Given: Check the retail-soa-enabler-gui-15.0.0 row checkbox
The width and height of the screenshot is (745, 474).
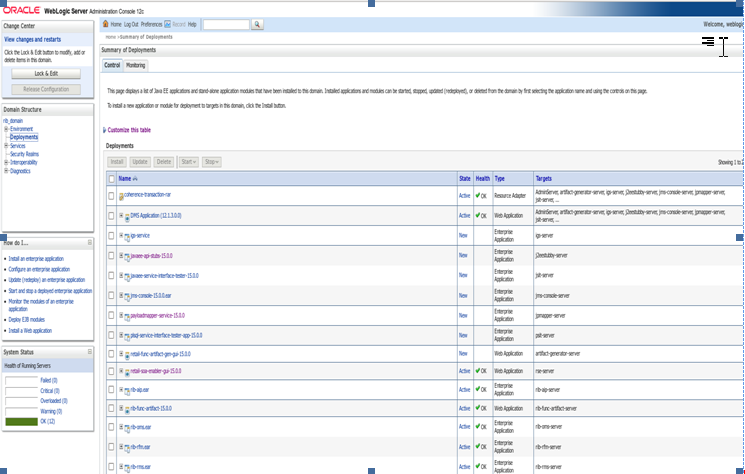Looking at the screenshot, I should pos(112,371).
